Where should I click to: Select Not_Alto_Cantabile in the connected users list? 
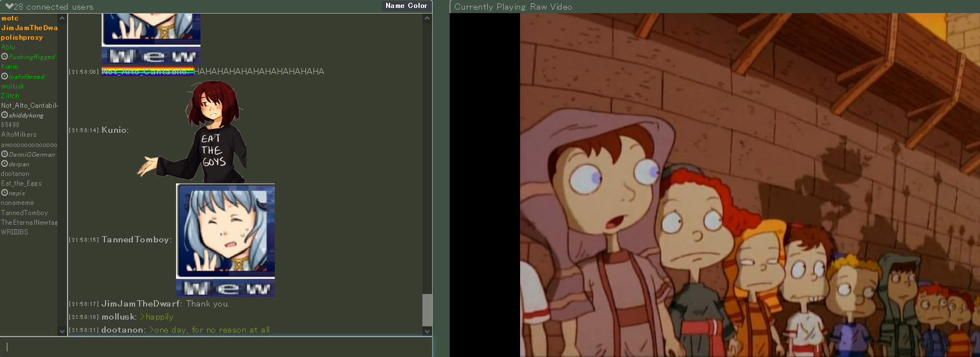(x=29, y=106)
